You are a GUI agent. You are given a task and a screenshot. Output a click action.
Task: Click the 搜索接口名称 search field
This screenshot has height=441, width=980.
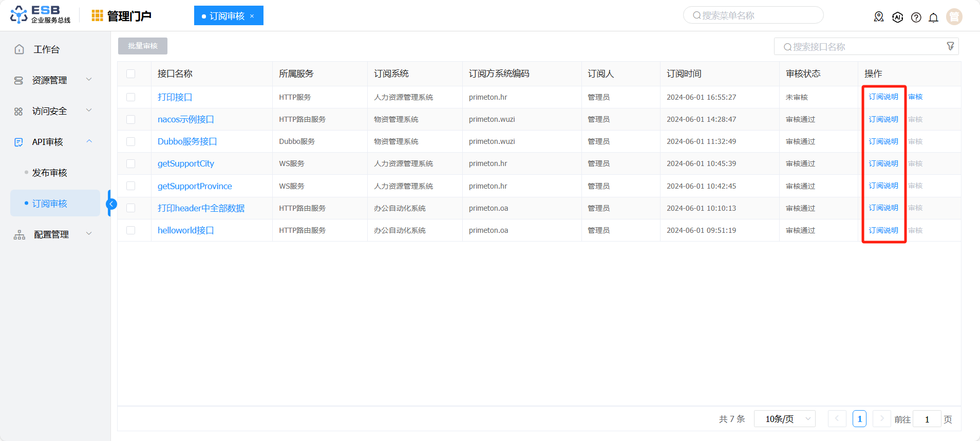coord(863,47)
